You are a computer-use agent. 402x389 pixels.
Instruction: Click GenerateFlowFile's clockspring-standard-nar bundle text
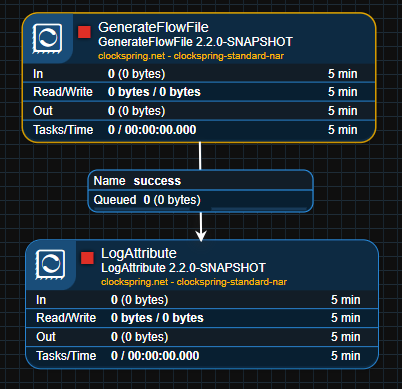point(191,56)
